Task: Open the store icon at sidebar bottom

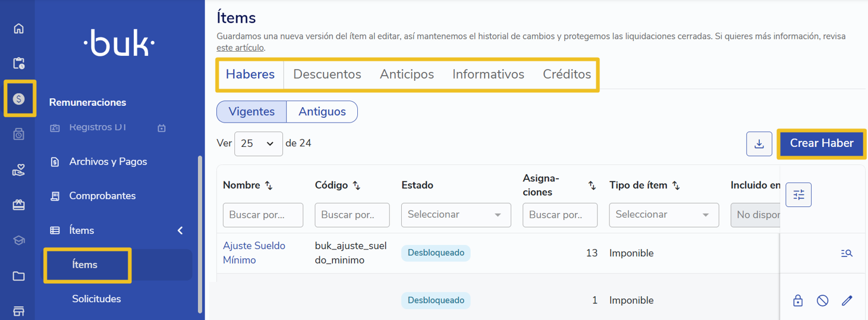Action: [18, 311]
